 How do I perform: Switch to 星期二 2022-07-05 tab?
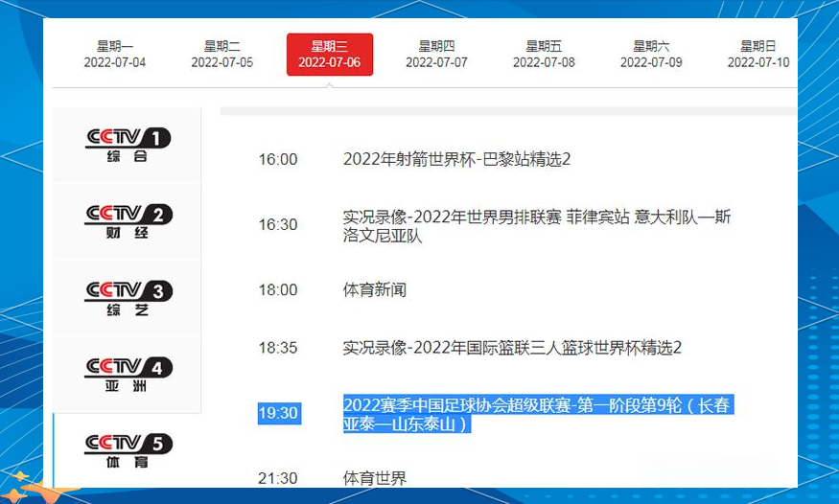click(222, 55)
